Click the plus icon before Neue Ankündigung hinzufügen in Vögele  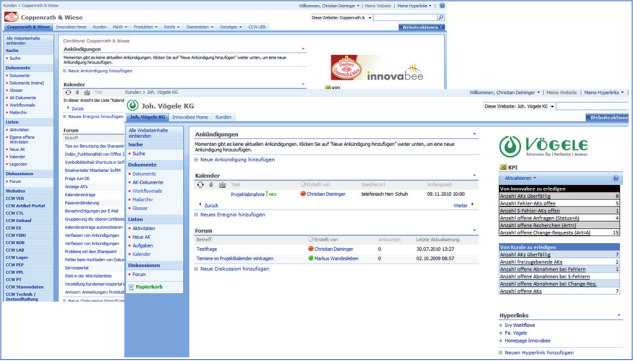(196, 160)
